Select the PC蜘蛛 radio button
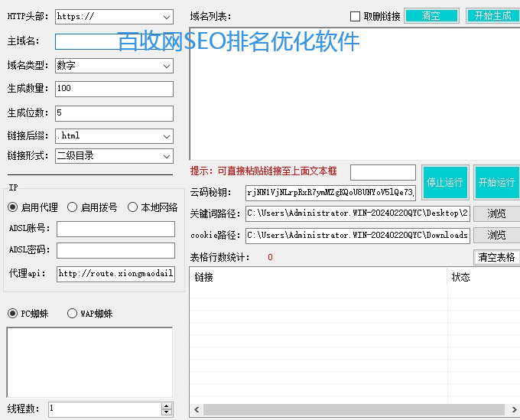 28,314
